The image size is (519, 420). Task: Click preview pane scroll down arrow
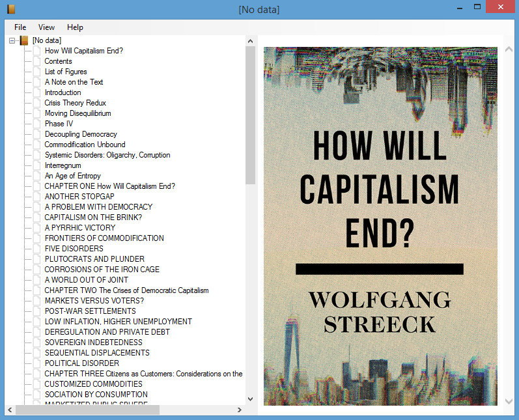coord(509,401)
